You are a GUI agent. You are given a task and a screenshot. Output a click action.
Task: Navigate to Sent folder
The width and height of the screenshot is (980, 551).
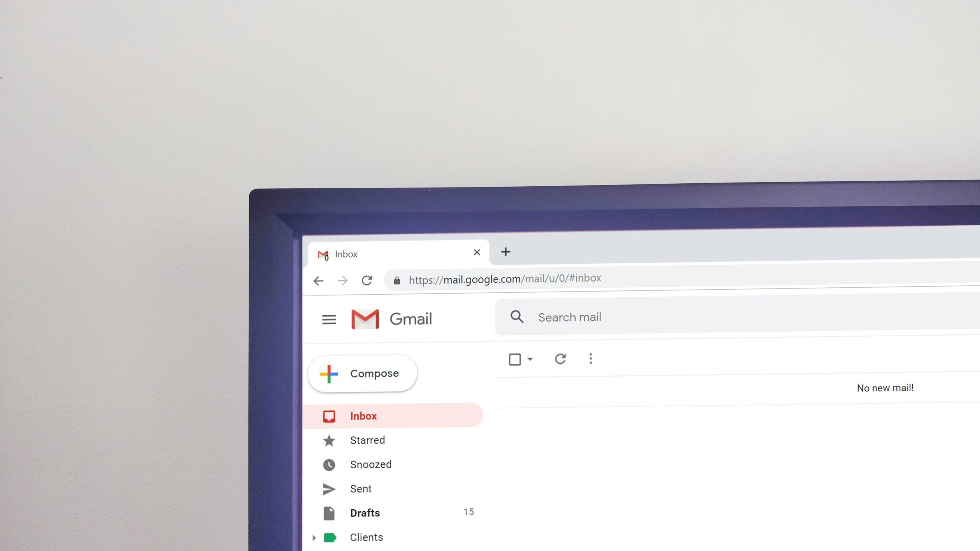tap(360, 488)
